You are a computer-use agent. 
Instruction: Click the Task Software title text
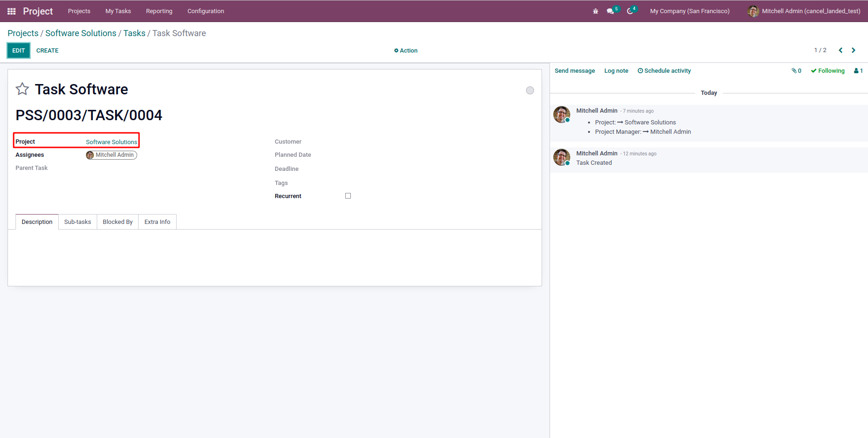81,89
